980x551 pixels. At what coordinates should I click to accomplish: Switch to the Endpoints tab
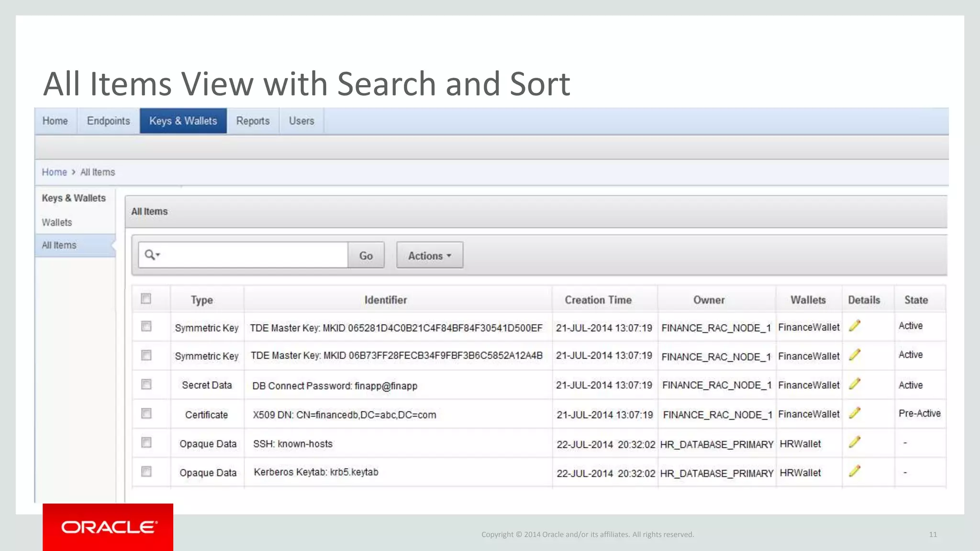pyautogui.click(x=109, y=121)
